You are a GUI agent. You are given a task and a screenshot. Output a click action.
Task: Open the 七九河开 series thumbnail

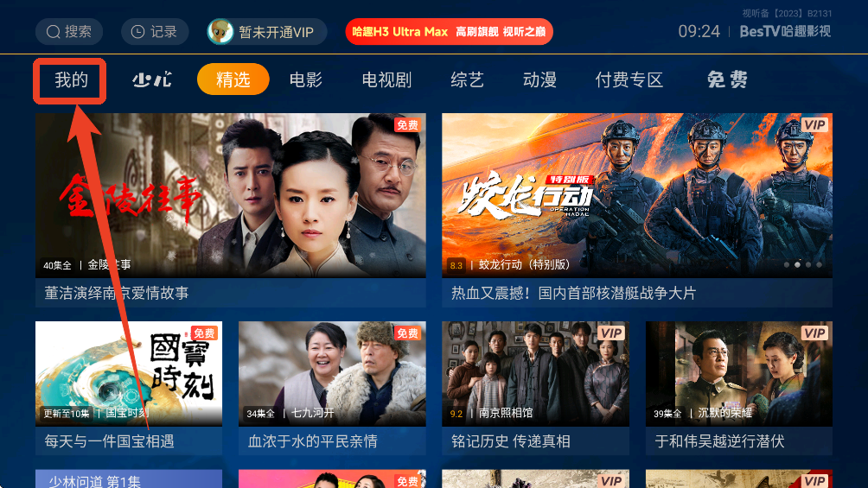332,373
